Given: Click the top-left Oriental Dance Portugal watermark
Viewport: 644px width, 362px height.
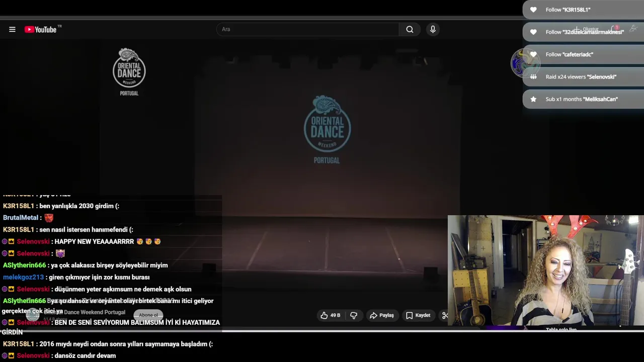Looking at the screenshot, I should point(129,71).
